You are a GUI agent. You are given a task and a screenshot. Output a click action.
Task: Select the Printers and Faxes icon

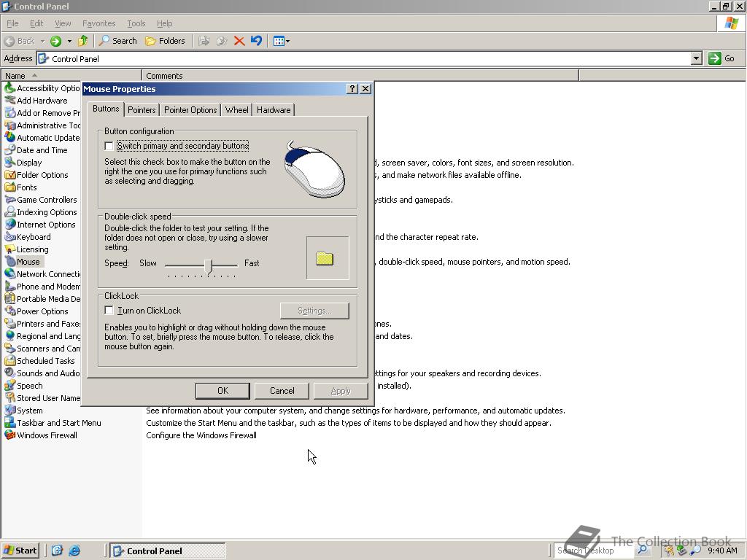coord(10,323)
